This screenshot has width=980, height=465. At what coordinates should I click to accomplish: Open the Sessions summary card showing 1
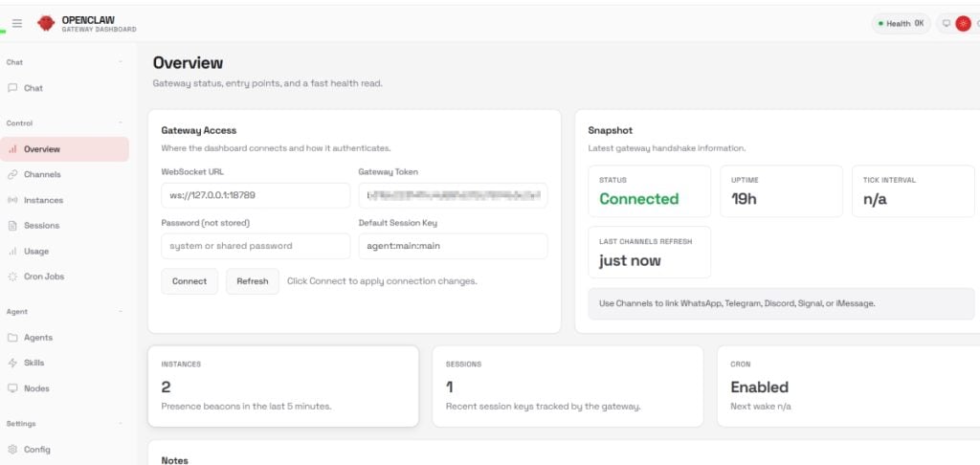[568, 387]
